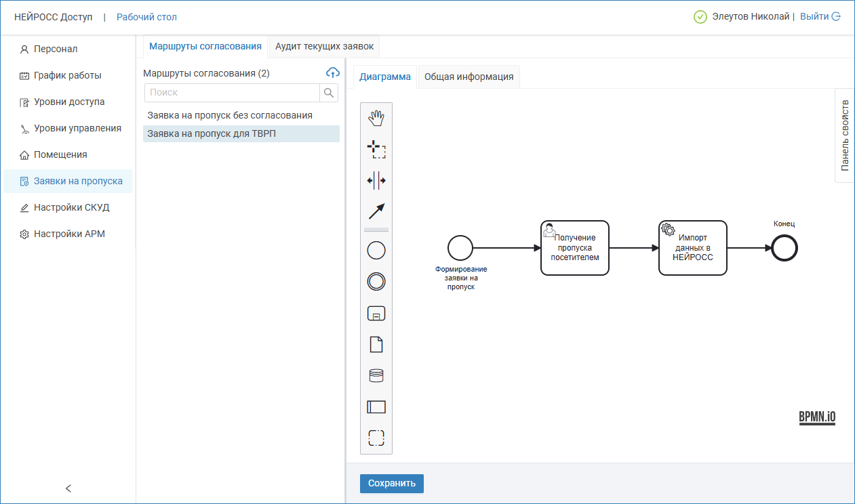Activate the hand tool in BPMN palette
855x504 pixels.
376,119
